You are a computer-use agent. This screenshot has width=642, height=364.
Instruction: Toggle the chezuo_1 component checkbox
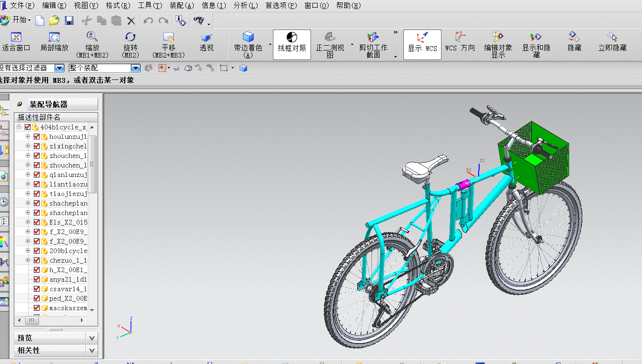click(37, 260)
